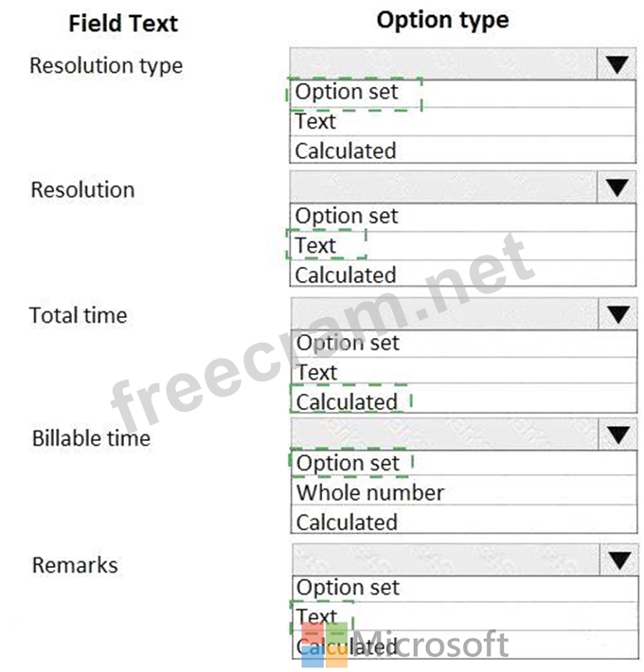Expand the Total time dropdown arrow
The image size is (644, 672).
618,314
